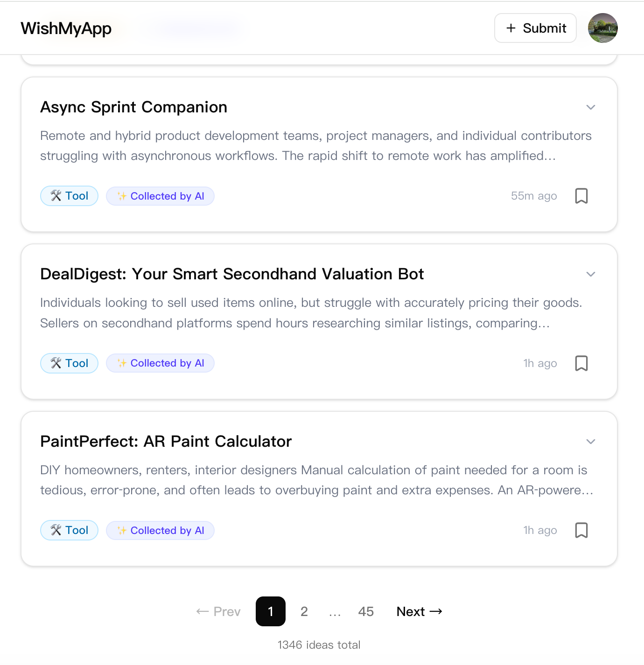The width and height of the screenshot is (644, 665).
Task: Click the Tool badge on DealDigest
Action: pos(69,363)
